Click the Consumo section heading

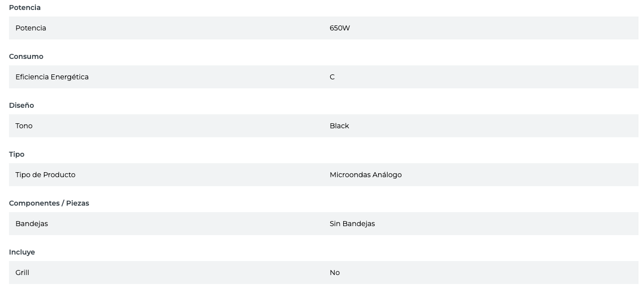coord(26,56)
